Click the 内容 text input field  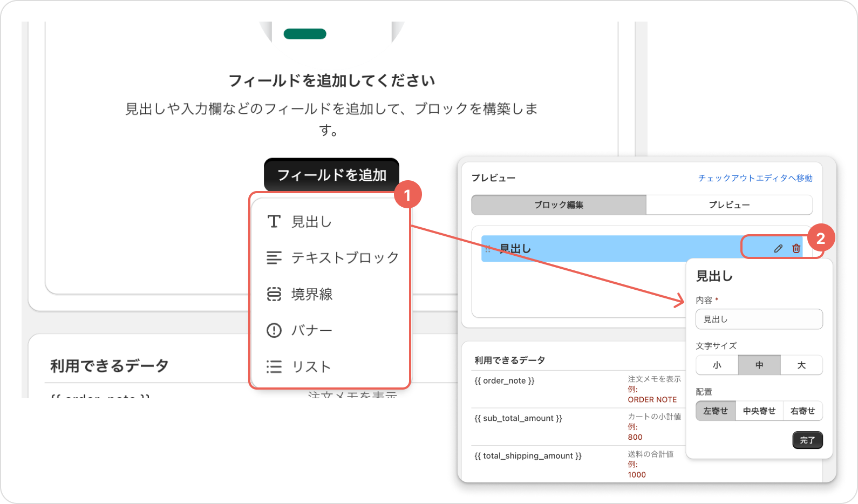759,319
